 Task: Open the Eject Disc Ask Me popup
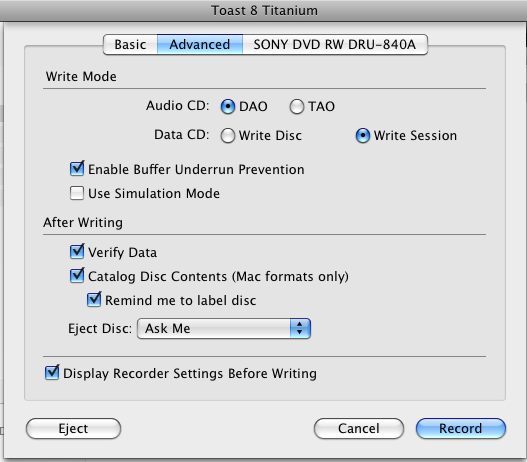tap(224, 329)
